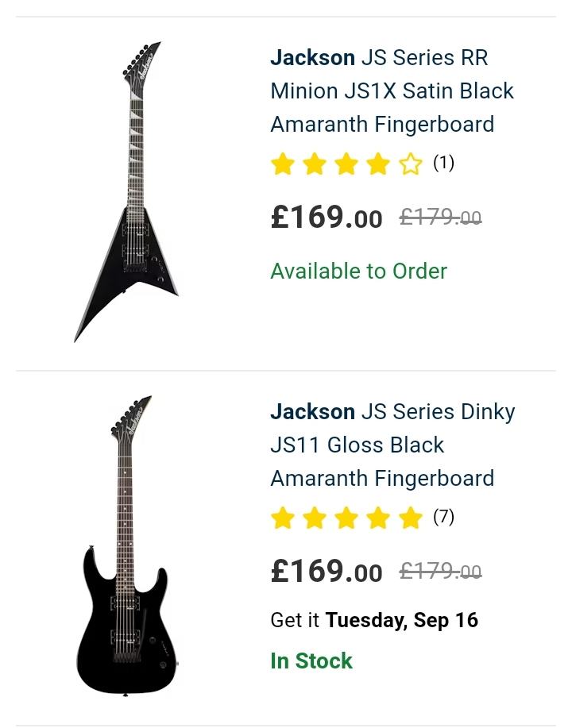Click the first yellow star of RR Minion rating
This screenshot has width=572, height=728.
coord(283,164)
